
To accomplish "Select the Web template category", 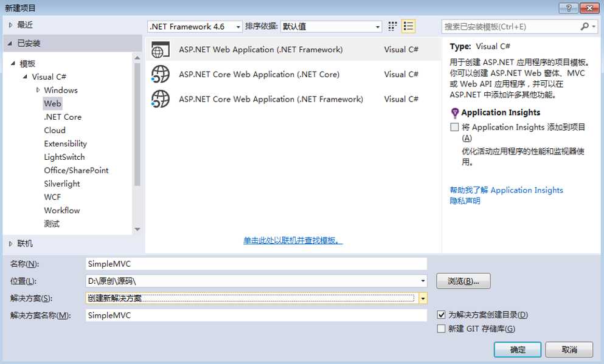I will pos(52,103).
